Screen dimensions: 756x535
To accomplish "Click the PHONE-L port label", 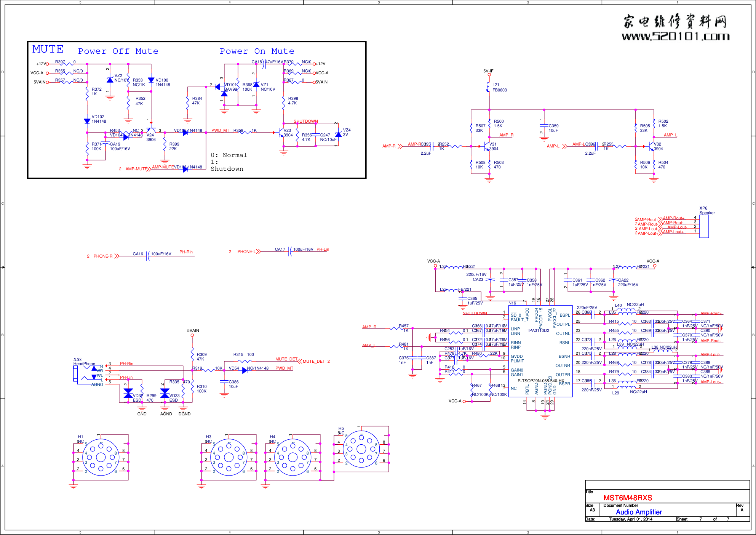I will click(247, 251).
